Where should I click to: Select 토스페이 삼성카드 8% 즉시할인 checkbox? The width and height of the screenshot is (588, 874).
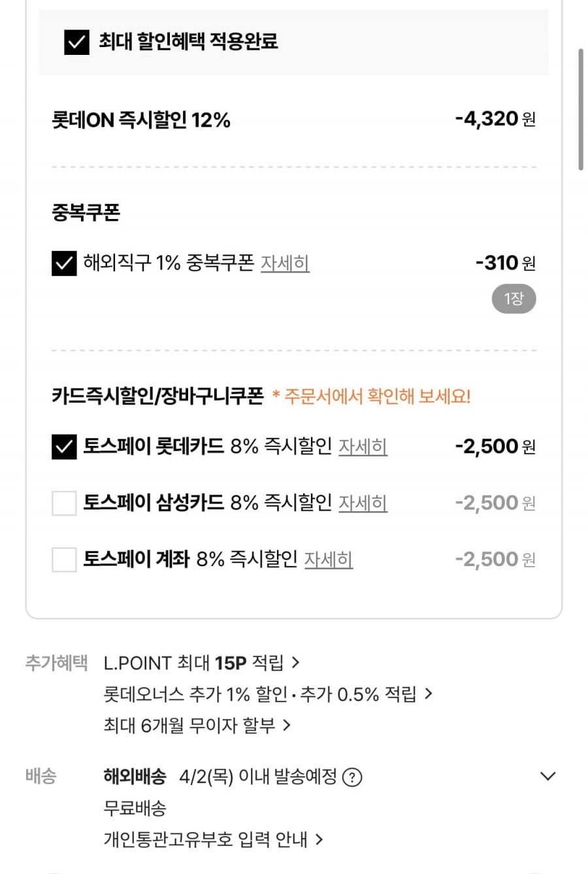click(64, 503)
